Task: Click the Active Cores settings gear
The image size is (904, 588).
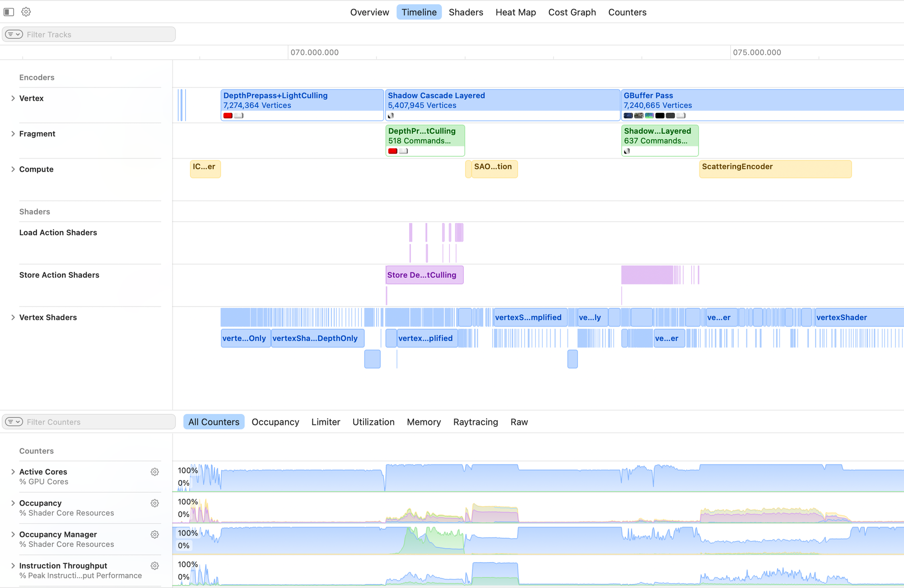Action: coord(154,472)
